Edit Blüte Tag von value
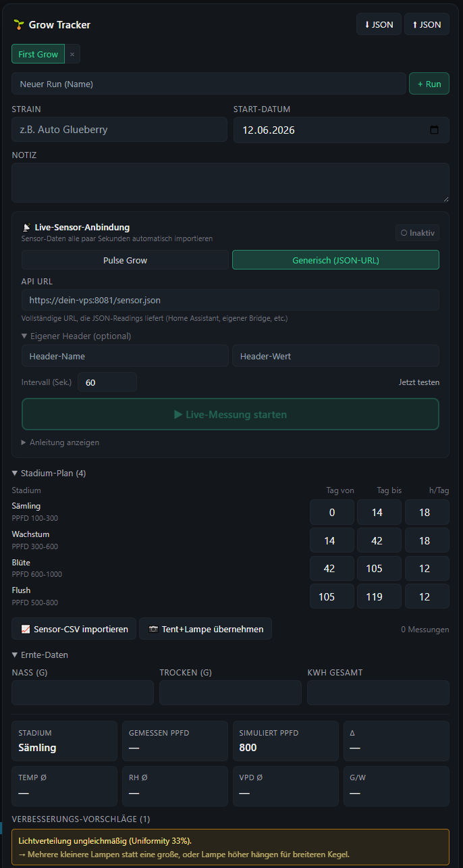The width and height of the screenshot is (463, 868). pyautogui.click(x=332, y=569)
